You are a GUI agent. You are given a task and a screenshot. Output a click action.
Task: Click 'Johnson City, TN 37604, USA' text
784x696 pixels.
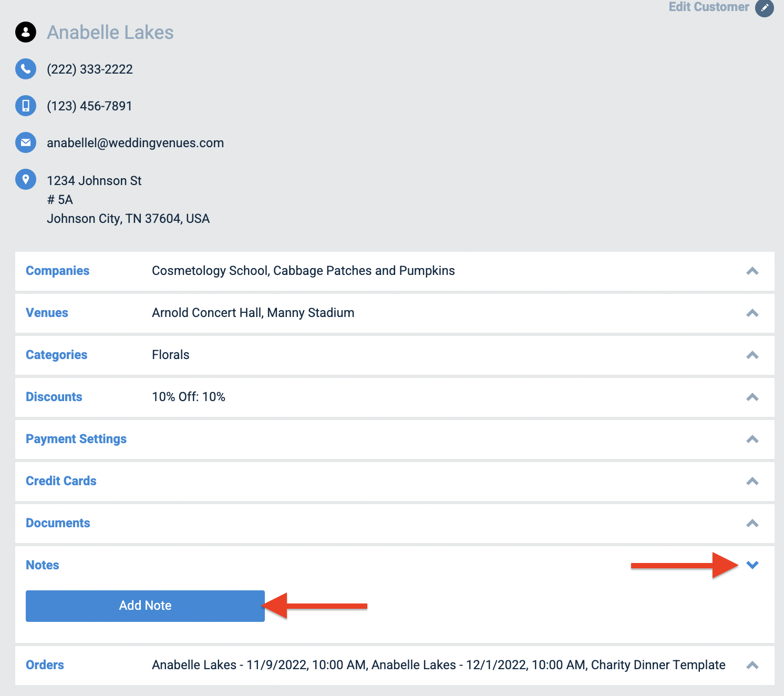(128, 219)
